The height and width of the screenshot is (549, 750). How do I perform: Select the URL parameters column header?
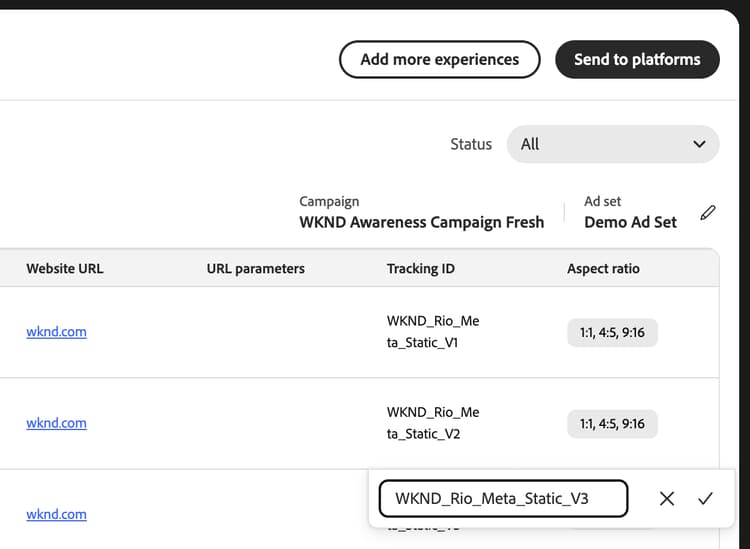pos(255,269)
